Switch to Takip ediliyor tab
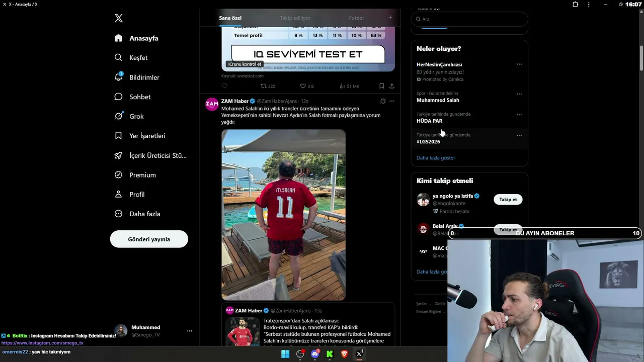 (295, 18)
